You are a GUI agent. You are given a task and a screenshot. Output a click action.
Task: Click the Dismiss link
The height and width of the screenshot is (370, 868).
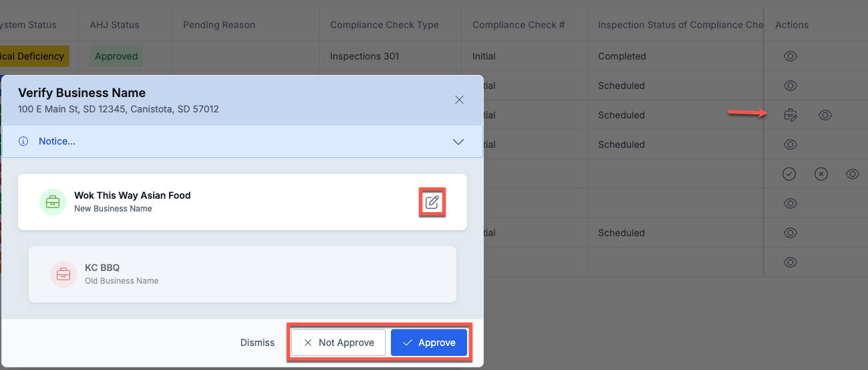tap(257, 343)
